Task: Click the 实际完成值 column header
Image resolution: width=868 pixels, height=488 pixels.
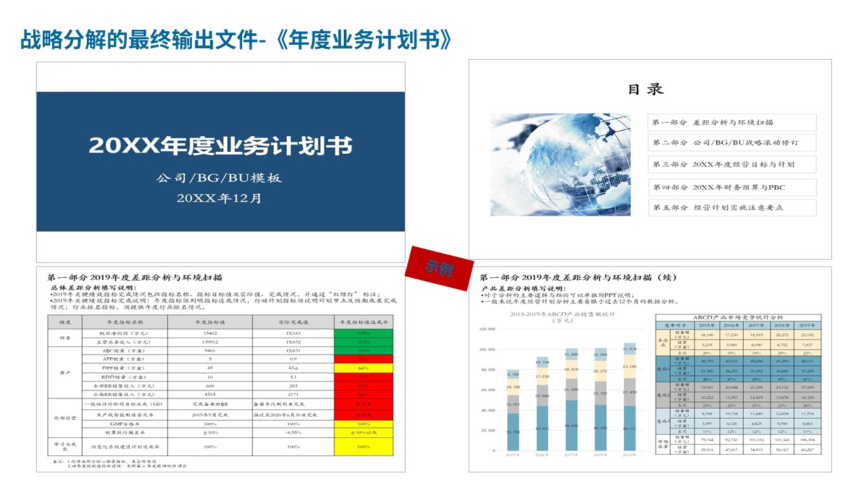Action: (293, 322)
